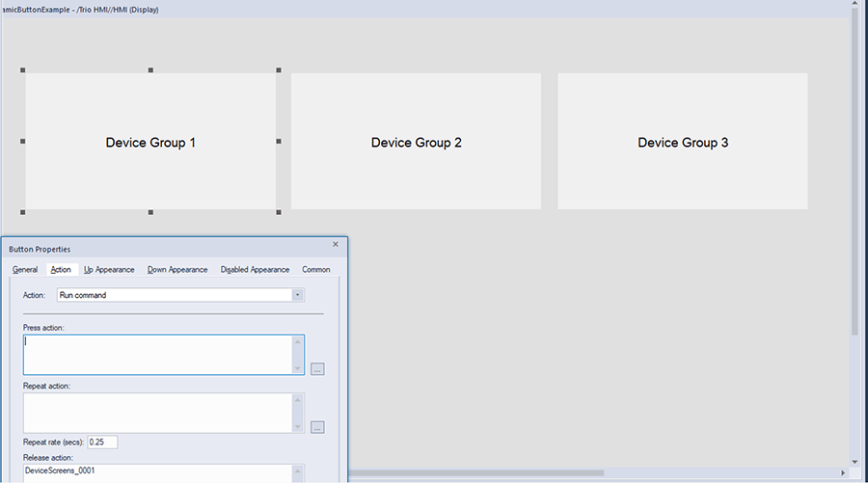Viewport: 868px width, 483px height.
Task: Click the Release action field with DeviceScreens_0001
Action: coord(158,473)
